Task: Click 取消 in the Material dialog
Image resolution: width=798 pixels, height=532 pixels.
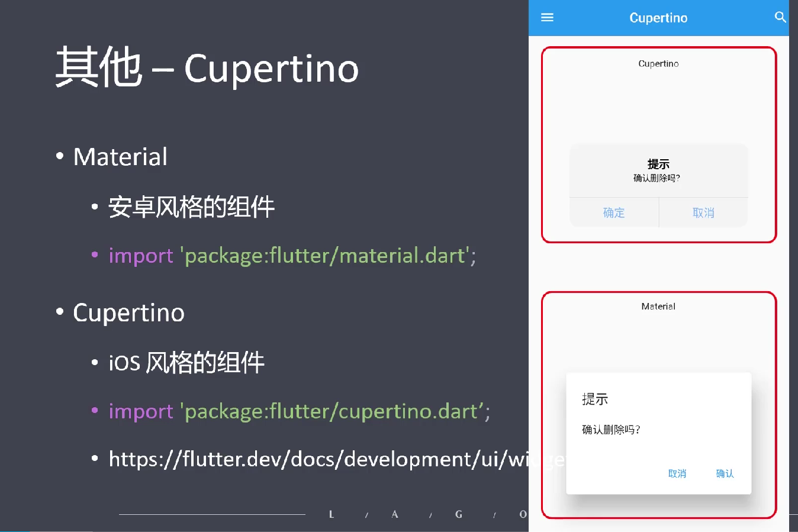Action: (677, 473)
